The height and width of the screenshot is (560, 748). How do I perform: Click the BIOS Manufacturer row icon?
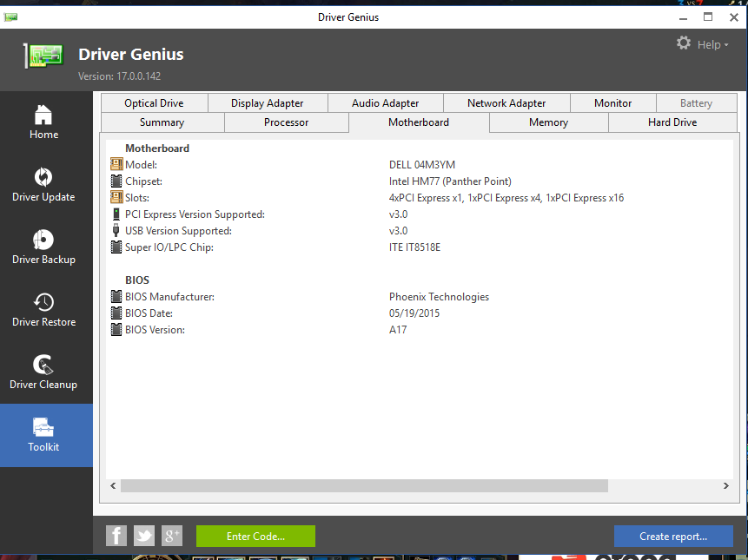click(116, 296)
